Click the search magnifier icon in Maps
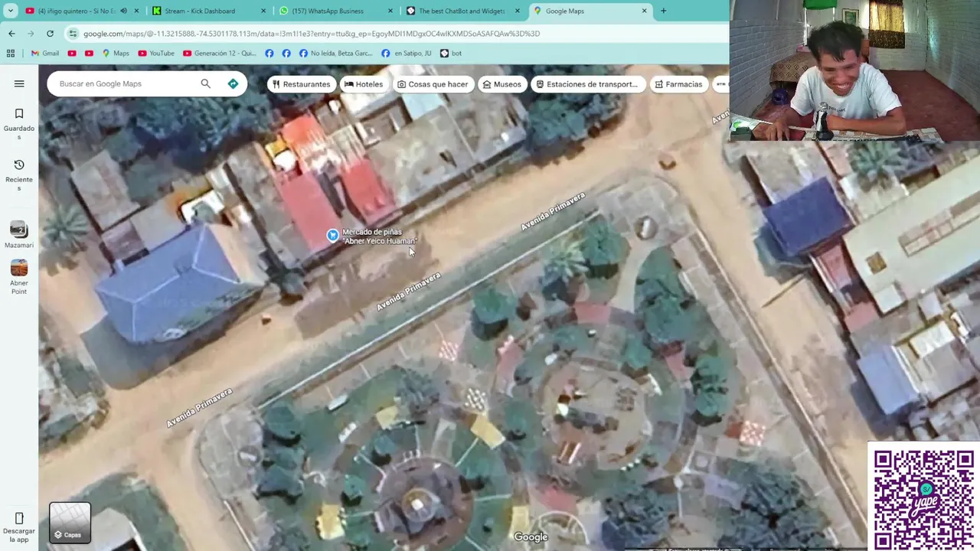The width and height of the screenshot is (980, 551). pyautogui.click(x=205, y=83)
